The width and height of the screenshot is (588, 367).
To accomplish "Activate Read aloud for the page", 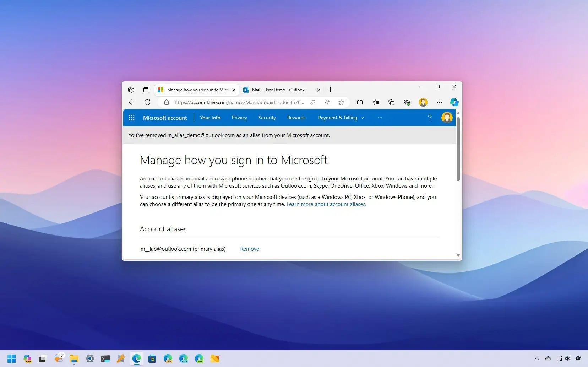I will (327, 102).
